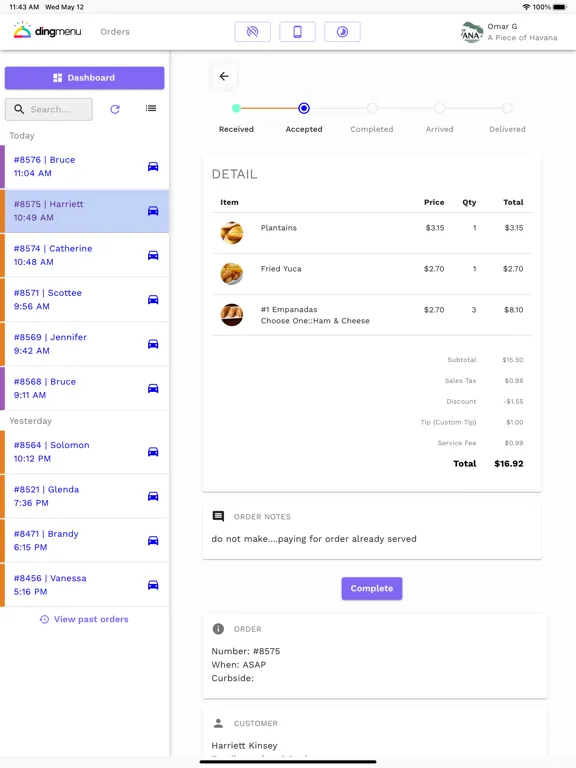Viewport: 576px width, 768px height.
Task: Click the Plantains item name
Action: coord(279,228)
